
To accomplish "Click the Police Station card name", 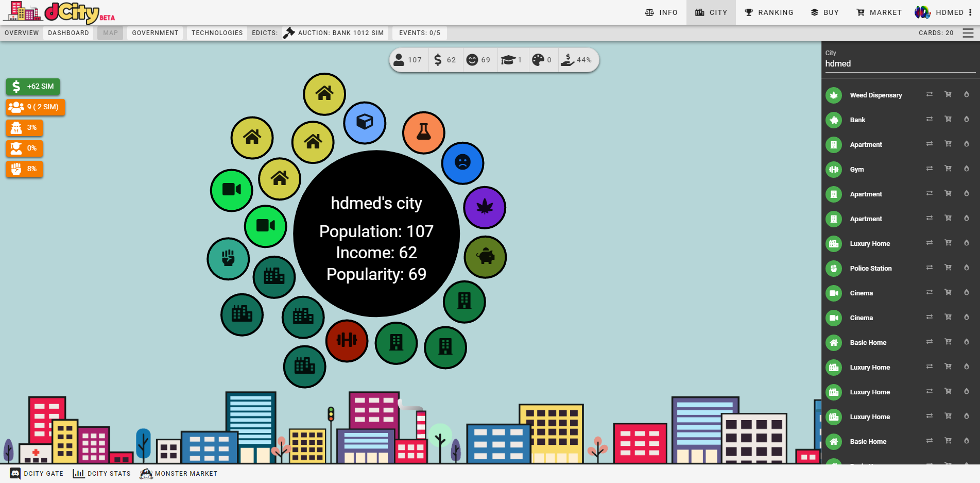I will tap(871, 269).
